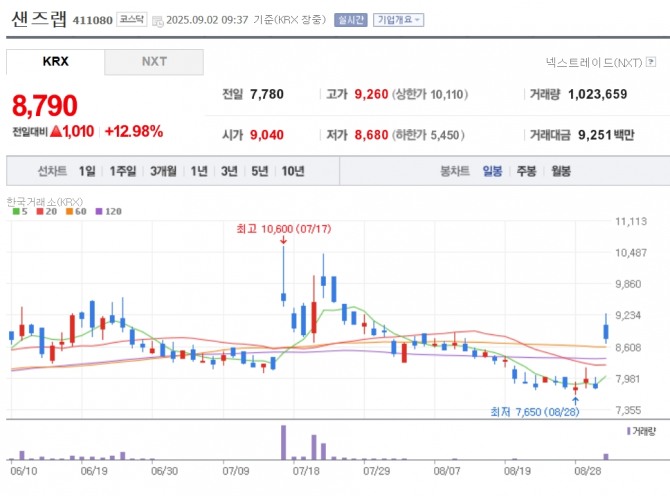
Task: Click the 하한가 5,450 text
Action: (x=428, y=135)
